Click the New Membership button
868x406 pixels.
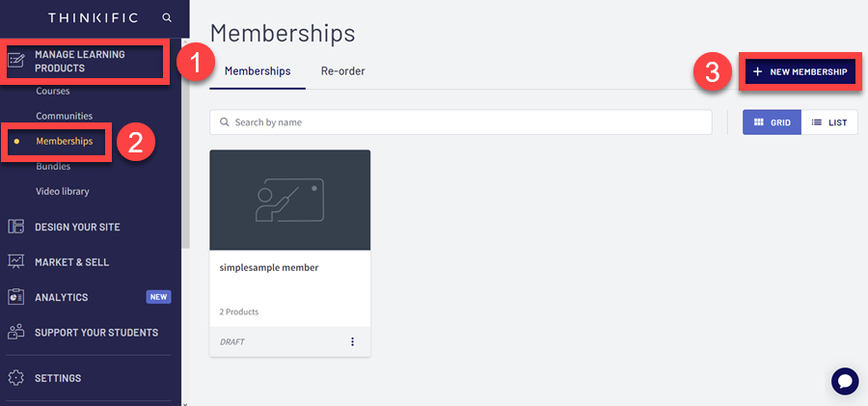click(800, 71)
